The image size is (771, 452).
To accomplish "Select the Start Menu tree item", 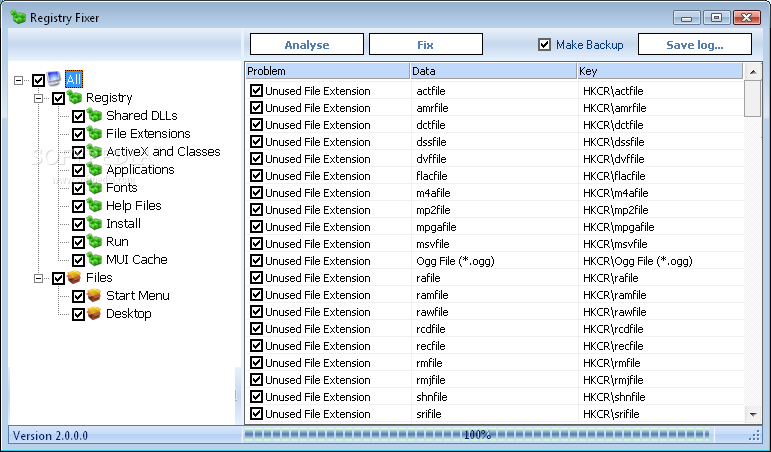I will [x=138, y=296].
